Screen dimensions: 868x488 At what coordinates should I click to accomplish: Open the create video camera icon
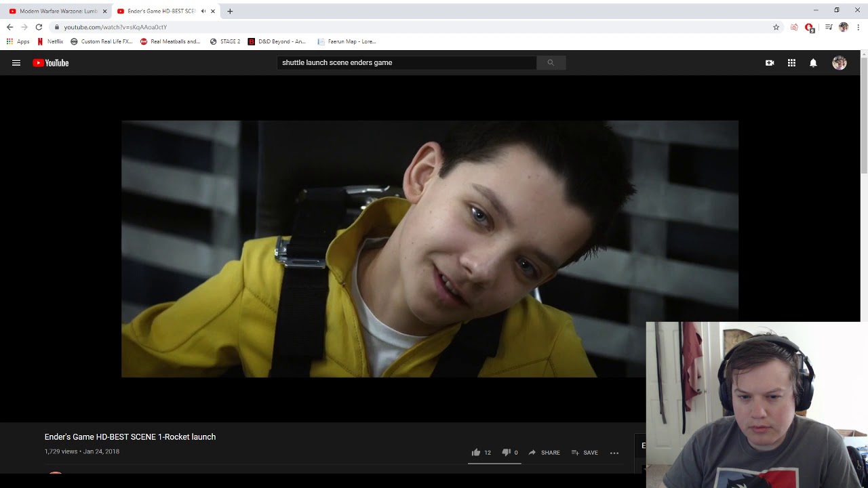tap(770, 63)
